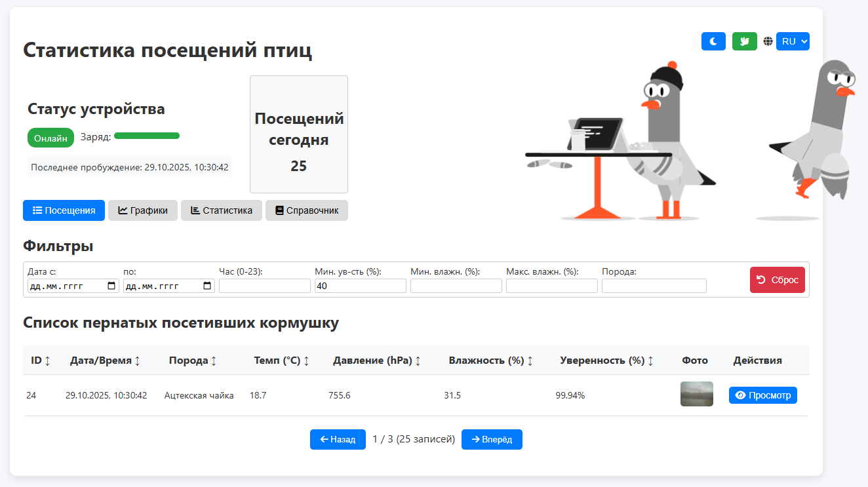Viewport: 868px width, 487px height.
Task: Click the green bird icon button
Action: point(744,41)
